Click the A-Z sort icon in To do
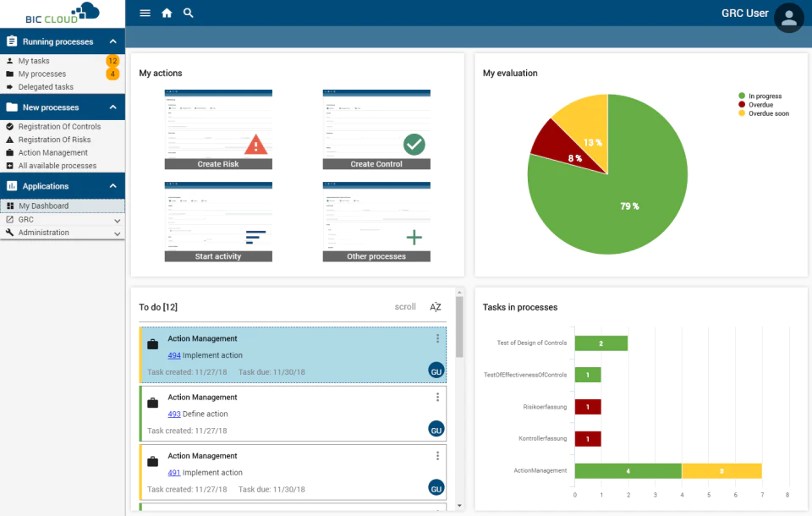This screenshot has width=812, height=516. [436, 307]
